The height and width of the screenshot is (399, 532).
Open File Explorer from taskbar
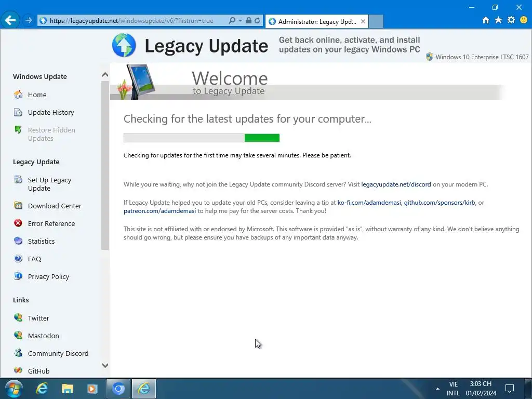[67, 389]
